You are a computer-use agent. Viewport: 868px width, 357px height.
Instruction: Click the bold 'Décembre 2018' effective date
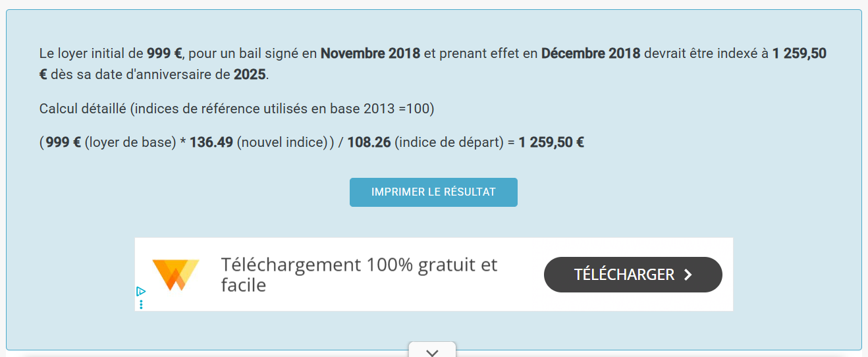click(591, 53)
